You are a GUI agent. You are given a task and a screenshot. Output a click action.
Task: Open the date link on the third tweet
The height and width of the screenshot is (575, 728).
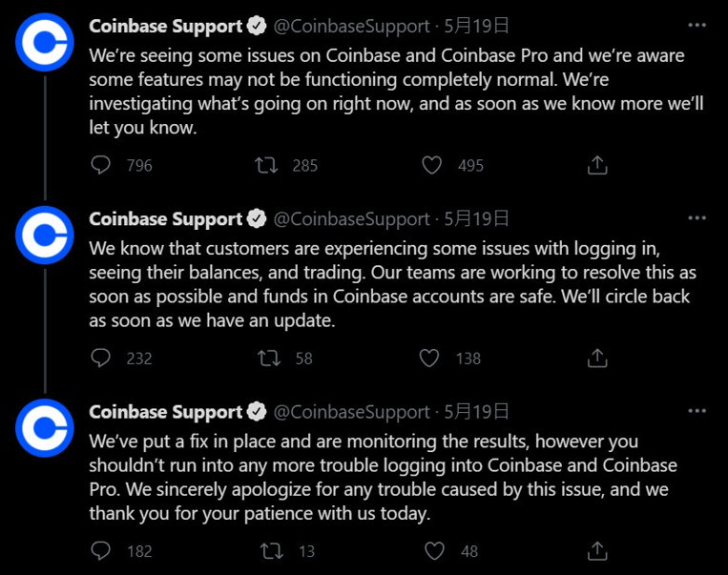point(476,412)
